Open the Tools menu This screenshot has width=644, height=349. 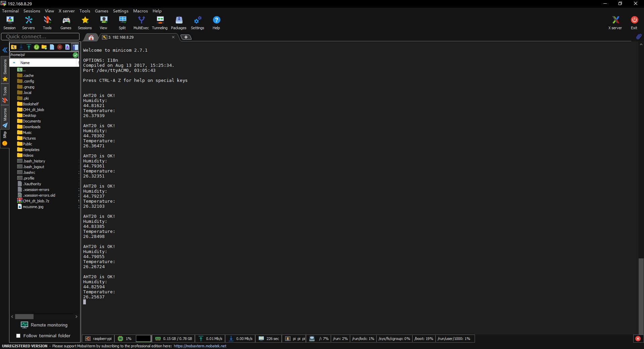click(85, 11)
